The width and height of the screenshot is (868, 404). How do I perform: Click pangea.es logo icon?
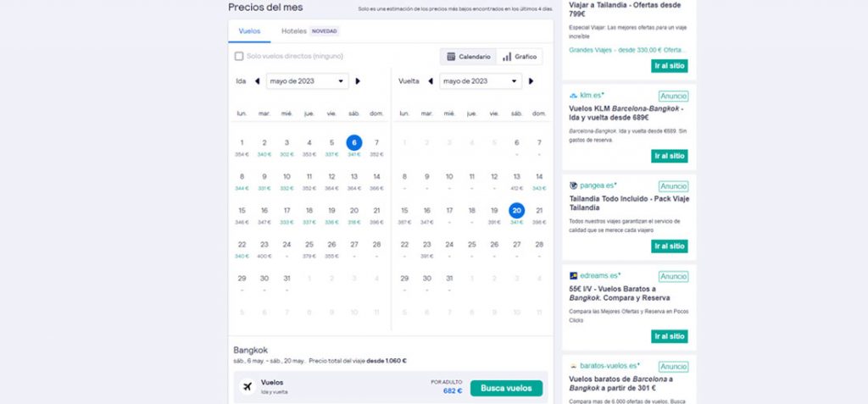(x=574, y=185)
